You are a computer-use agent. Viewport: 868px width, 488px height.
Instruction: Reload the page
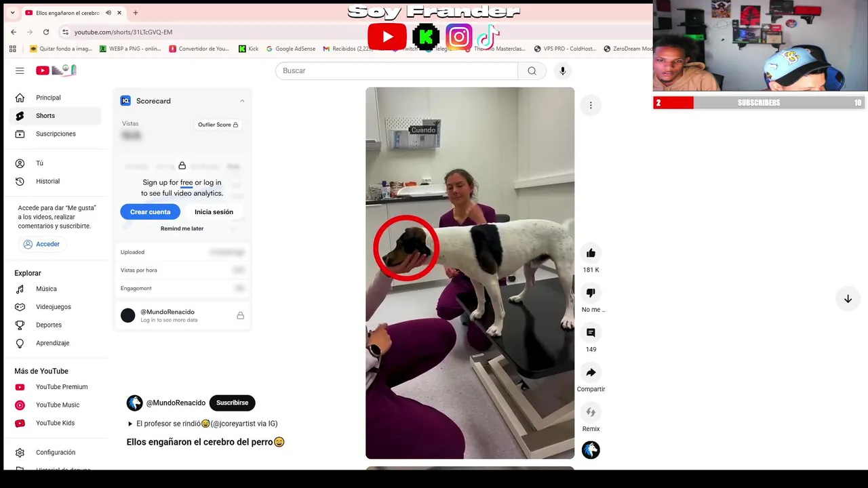[x=46, y=32]
